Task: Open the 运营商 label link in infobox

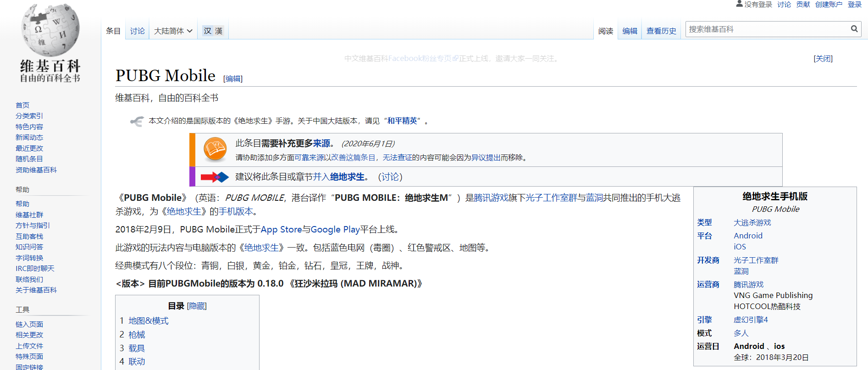Action: click(708, 284)
